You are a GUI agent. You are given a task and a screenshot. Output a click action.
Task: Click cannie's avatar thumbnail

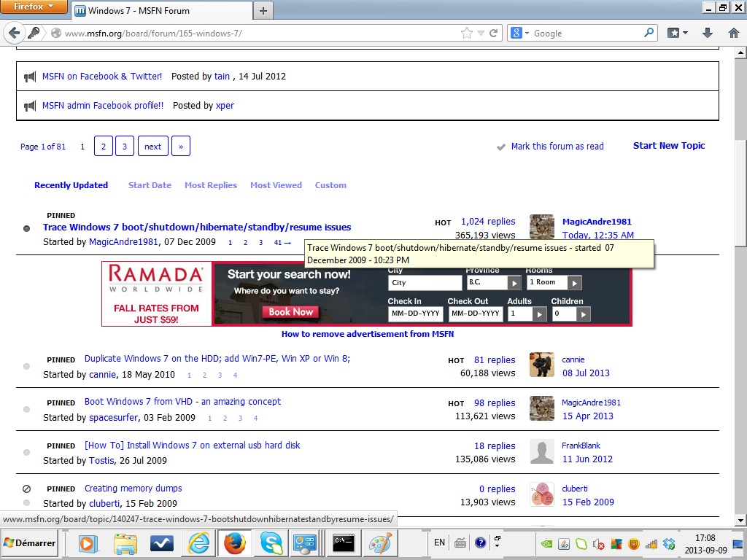tap(542, 365)
